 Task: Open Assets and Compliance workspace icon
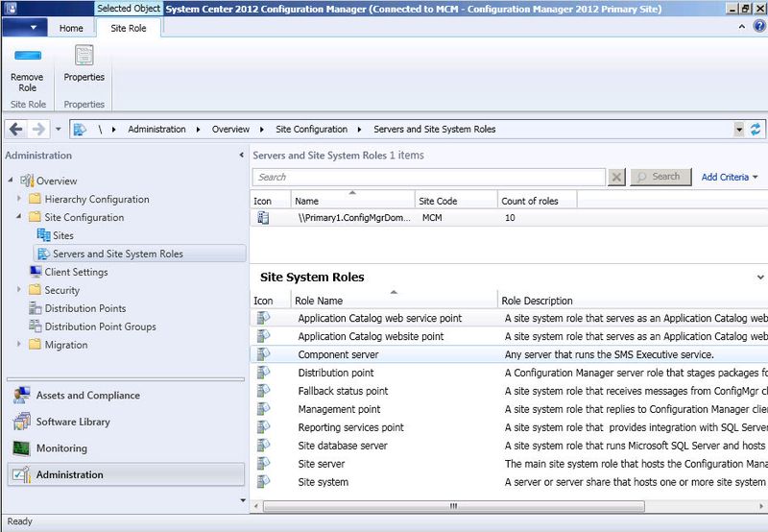[21, 395]
